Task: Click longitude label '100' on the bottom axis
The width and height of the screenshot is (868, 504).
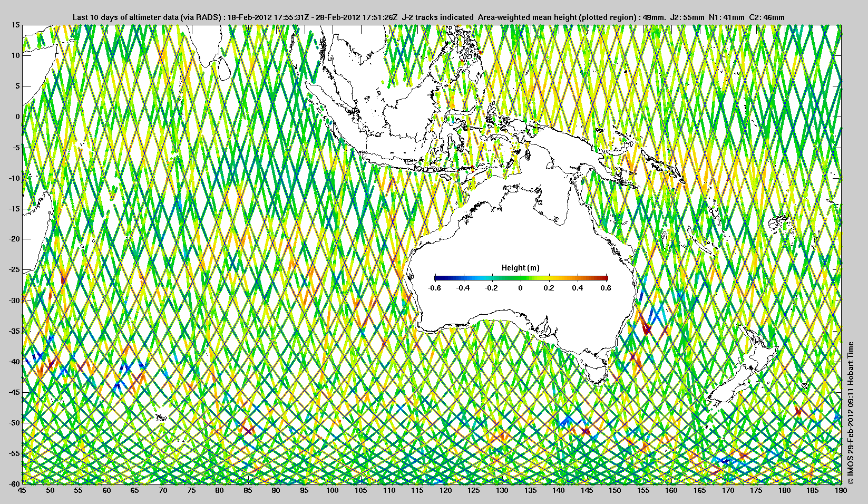Action: [x=332, y=490]
